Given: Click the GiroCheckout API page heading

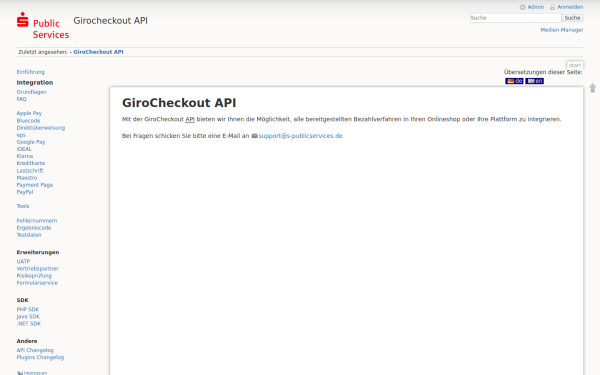Looking at the screenshot, I should point(179,103).
